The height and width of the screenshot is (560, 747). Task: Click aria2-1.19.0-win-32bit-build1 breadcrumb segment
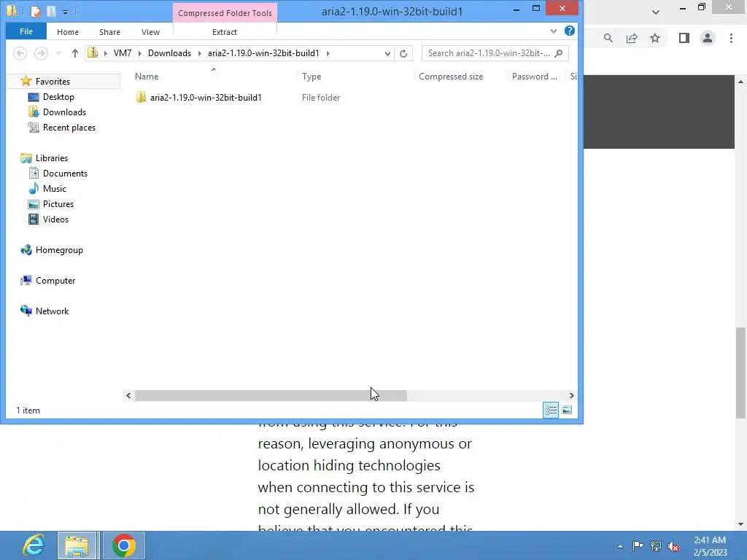click(263, 52)
